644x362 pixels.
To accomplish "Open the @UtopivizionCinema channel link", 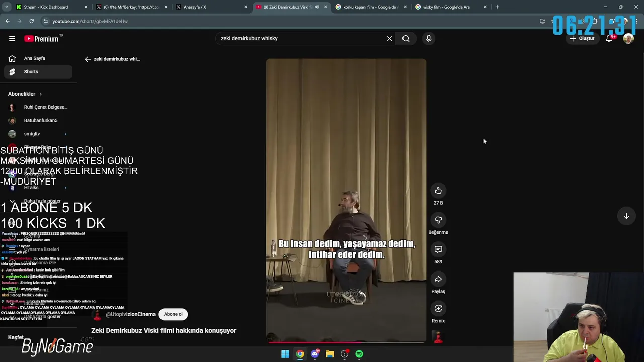I will click(131, 314).
